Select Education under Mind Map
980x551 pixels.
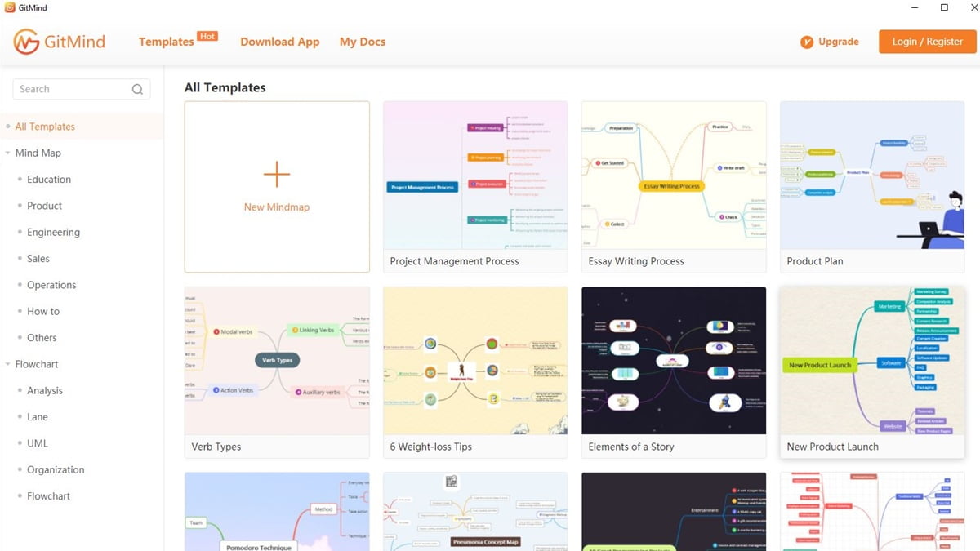tap(48, 179)
